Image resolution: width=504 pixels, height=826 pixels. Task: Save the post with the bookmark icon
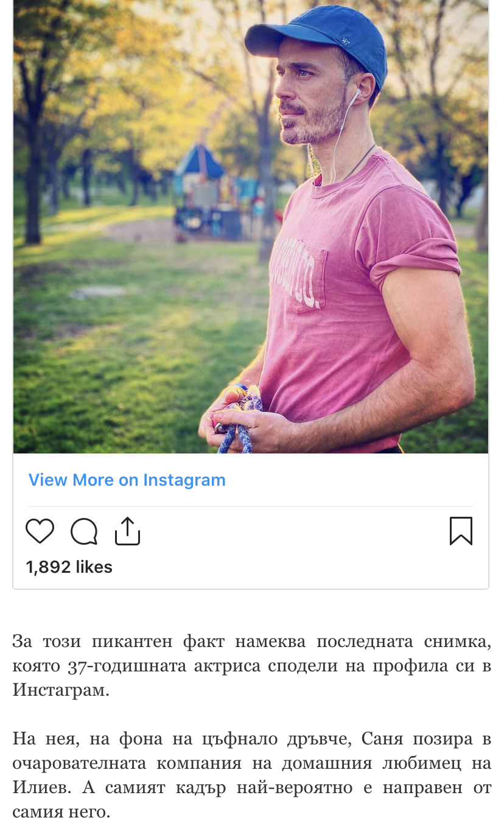pyautogui.click(x=461, y=531)
